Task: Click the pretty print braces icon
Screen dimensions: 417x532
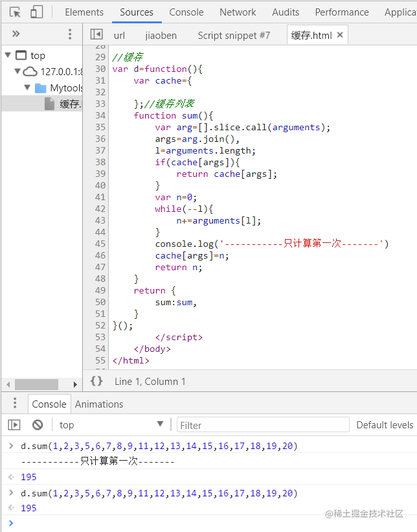Action: (96, 381)
